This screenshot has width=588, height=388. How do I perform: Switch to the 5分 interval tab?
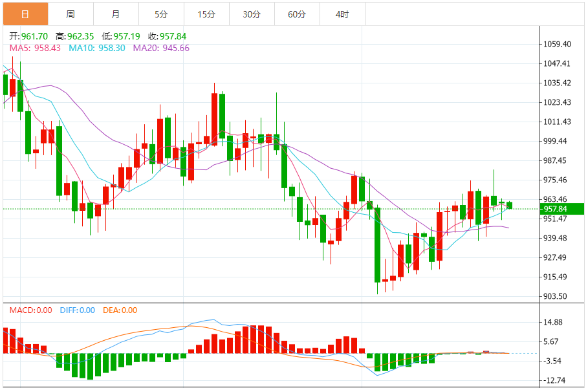(x=161, y=14)
